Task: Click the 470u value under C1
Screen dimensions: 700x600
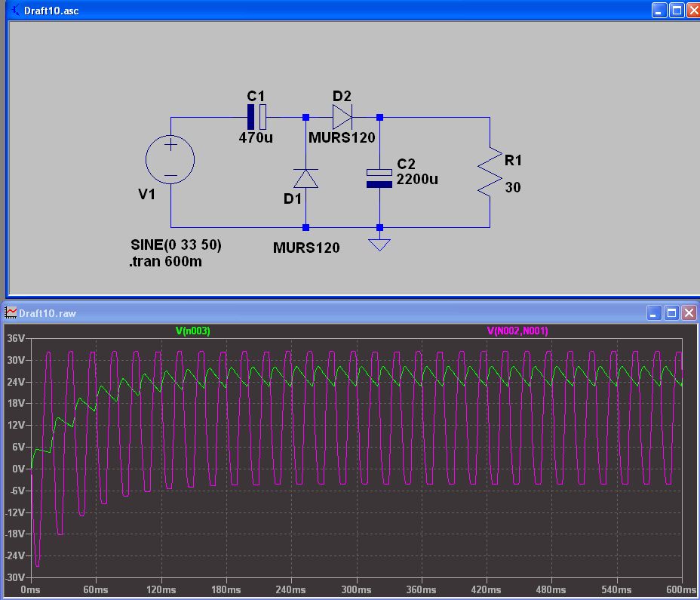Action: tap(256, 138)
